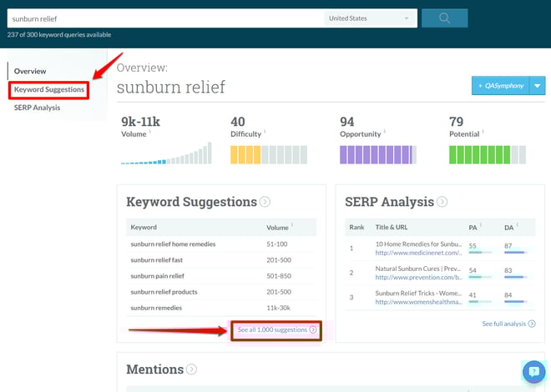Click DA score 83 for rank 2
Image resolution: width=551 pixels, height=392 pixels.
click(x=508, y=270)
